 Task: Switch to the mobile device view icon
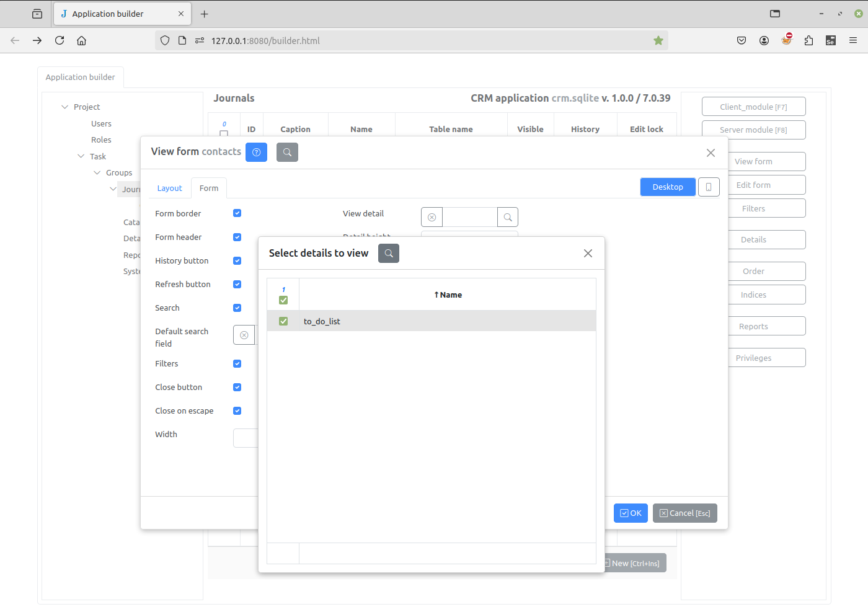point(708,187)
